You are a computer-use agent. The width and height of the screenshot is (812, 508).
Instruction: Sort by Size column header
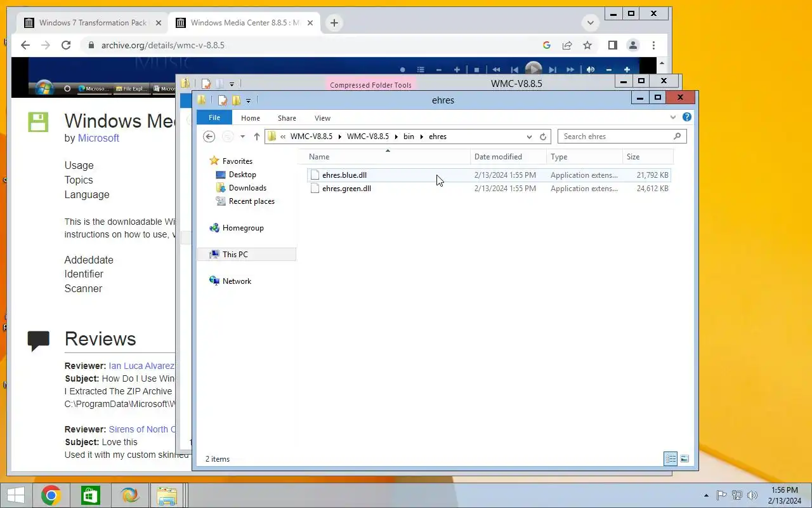[x=648, y=157]
